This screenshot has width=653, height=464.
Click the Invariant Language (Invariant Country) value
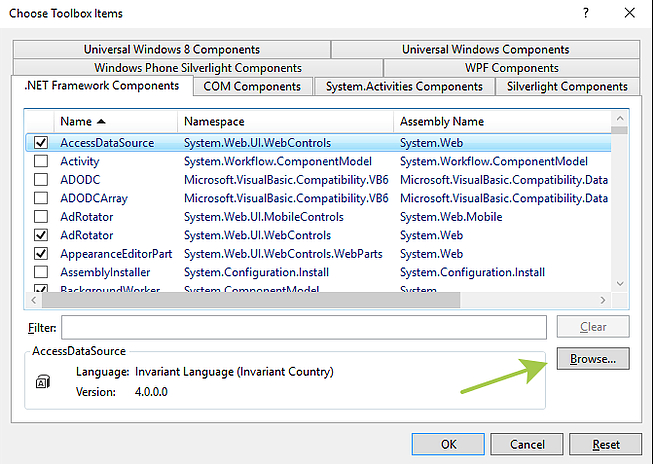pos(234,372)
